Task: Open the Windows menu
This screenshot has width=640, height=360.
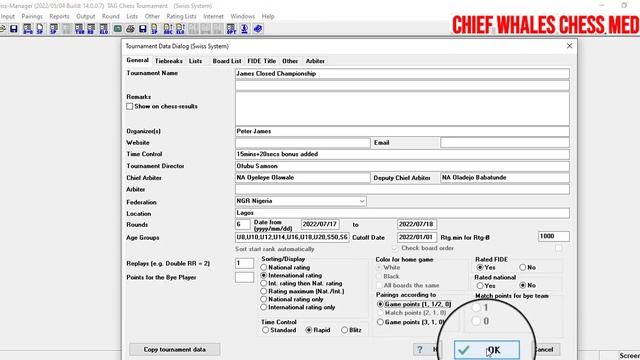Action: coord(242,16)
